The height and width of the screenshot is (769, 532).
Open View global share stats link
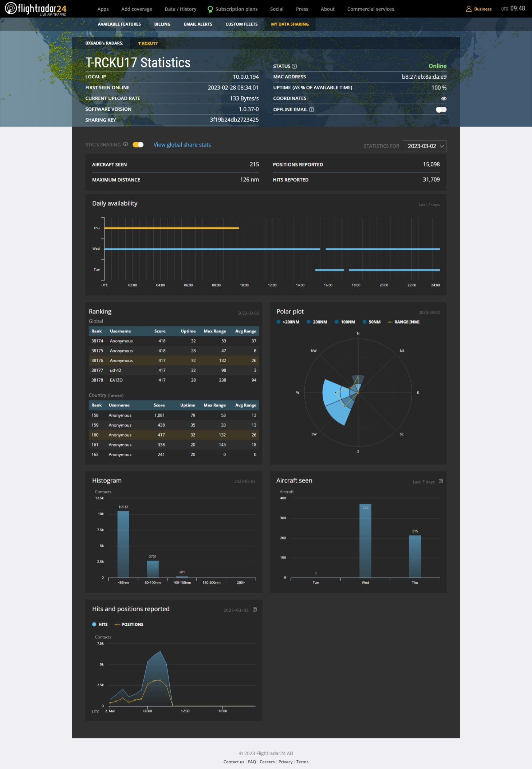(182, 145)
